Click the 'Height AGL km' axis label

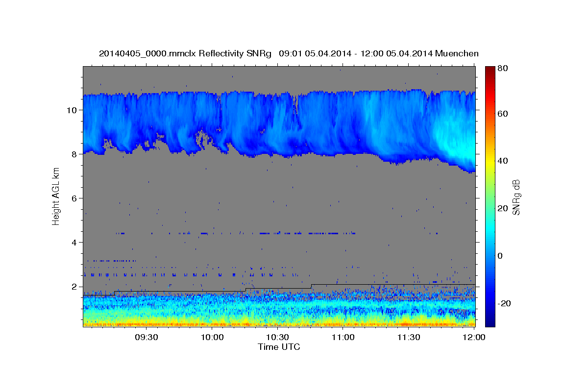56,196
